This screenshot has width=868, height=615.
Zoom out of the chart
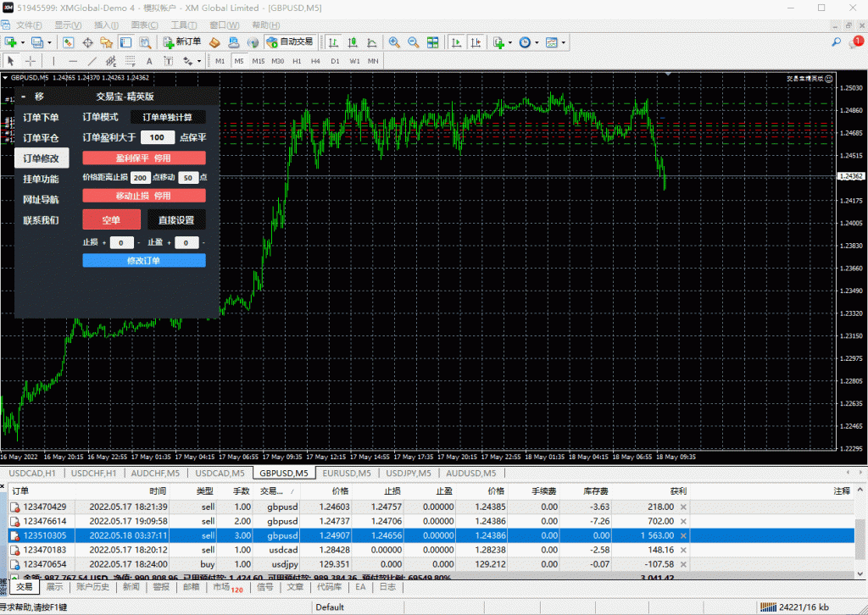[x=413, y=42]
